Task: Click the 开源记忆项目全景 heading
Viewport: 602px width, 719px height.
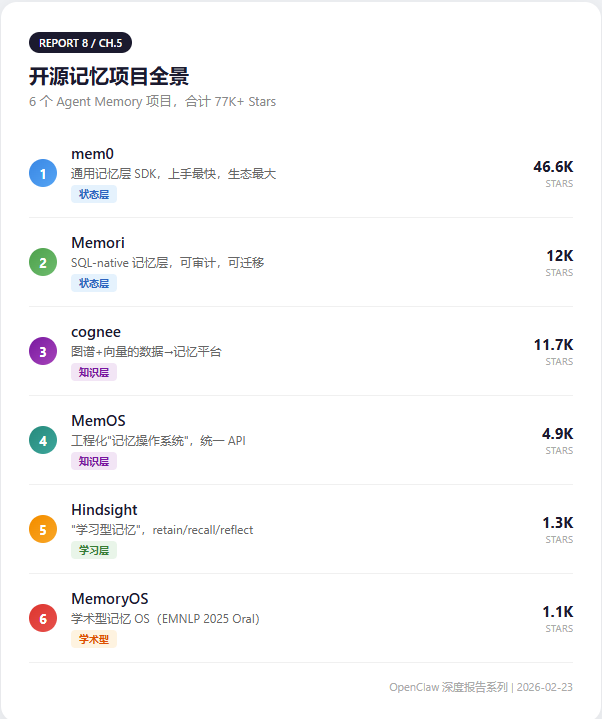Action: coord(109,76)
